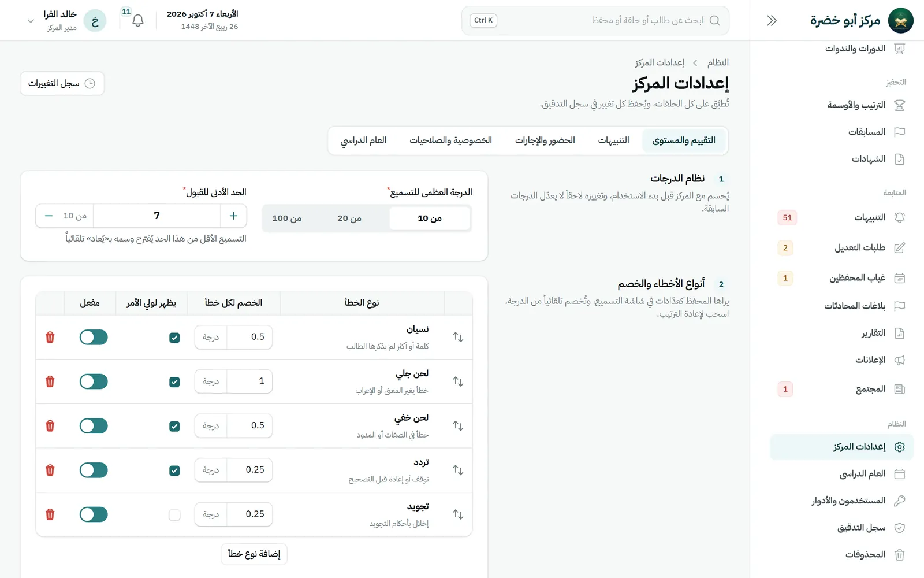Open سجل التدقيق shield item in sidebar
Screen dimensions: 924x578
tap(841, 528)
